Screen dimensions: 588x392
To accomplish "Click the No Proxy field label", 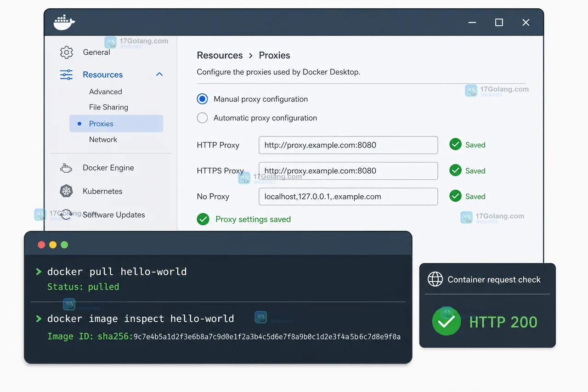I will click(213, 196).
